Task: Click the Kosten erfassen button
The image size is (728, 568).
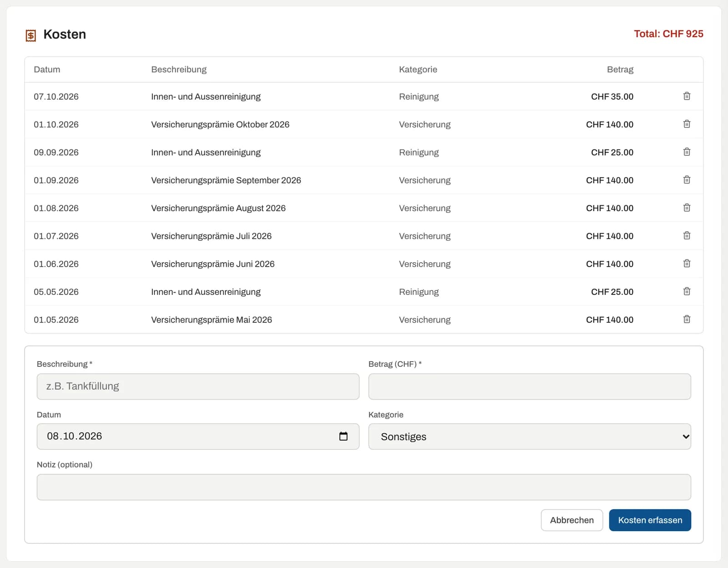Action: [650, 520]
